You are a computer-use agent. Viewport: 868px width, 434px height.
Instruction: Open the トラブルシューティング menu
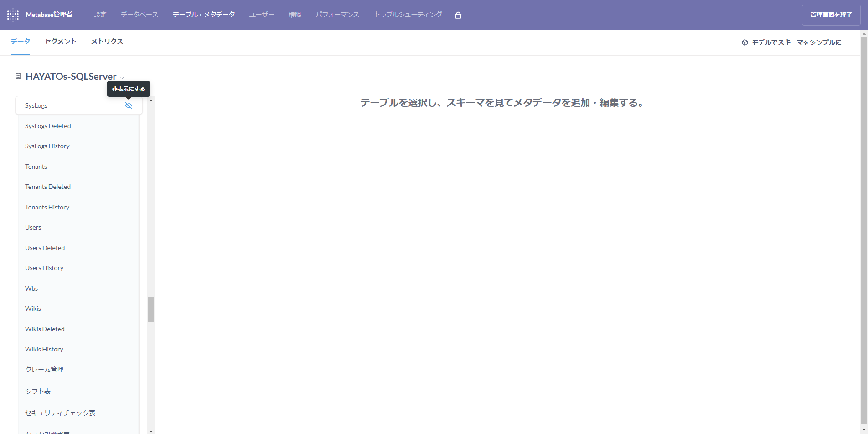click(x=408, y=15)
